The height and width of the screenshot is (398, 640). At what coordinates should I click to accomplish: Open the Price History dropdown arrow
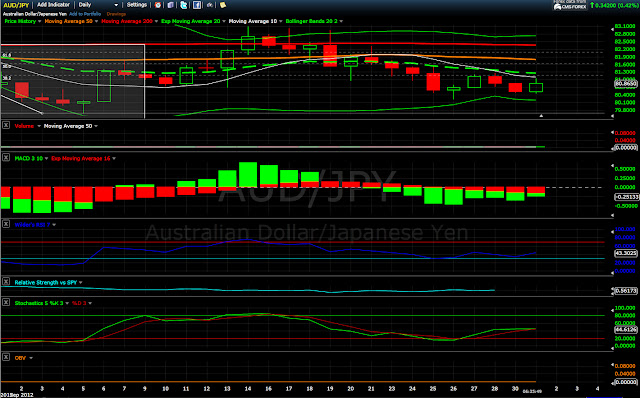40,21
